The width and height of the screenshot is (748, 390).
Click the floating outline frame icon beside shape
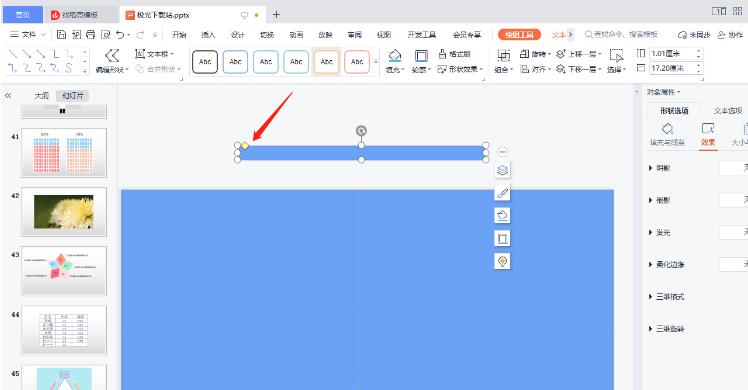(502, 238)
